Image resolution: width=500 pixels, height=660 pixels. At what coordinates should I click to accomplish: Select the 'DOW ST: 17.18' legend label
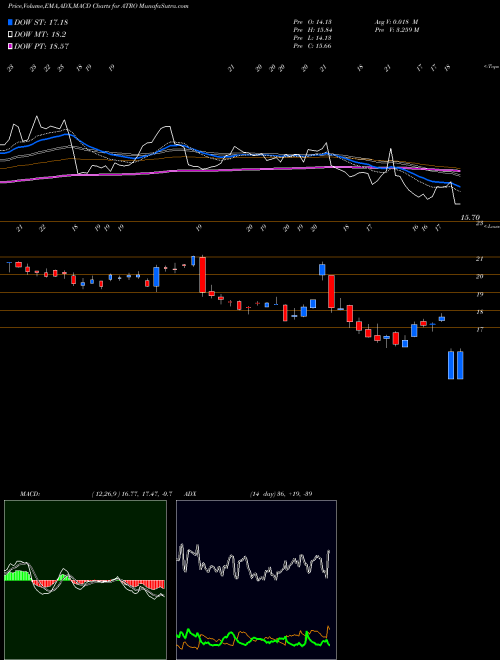41,22
